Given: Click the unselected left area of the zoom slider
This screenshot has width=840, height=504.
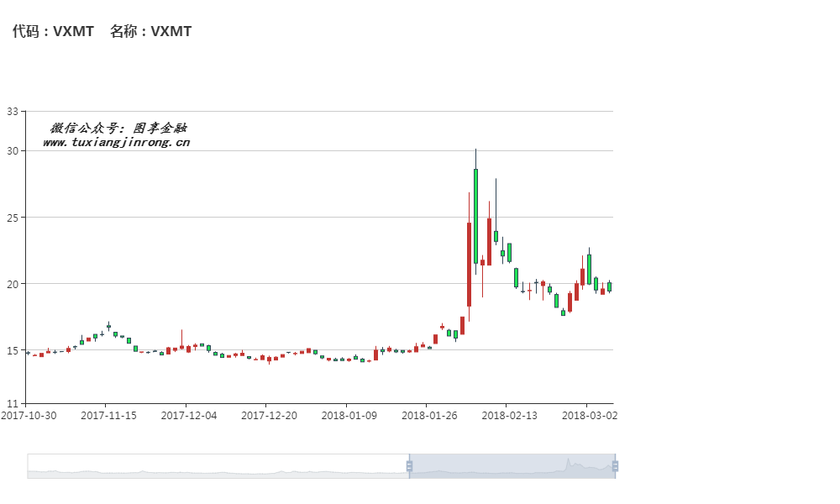Looking at the screenshot, I should point(218,466).
